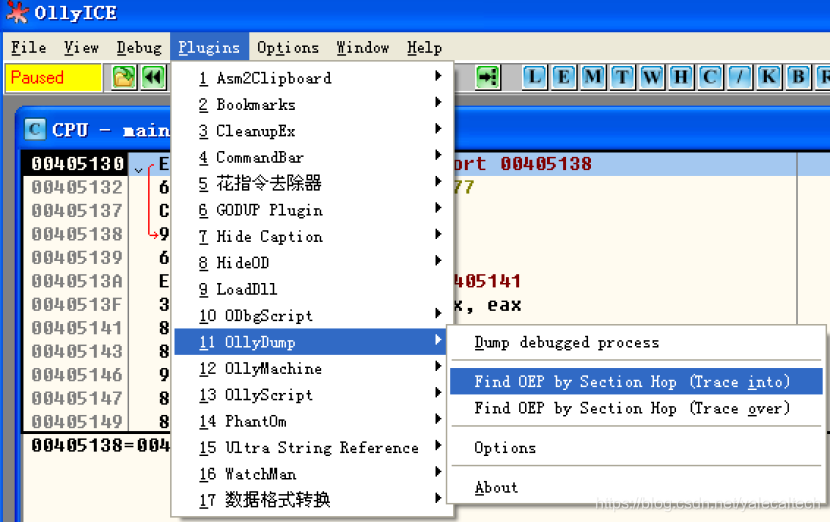Select address row 00405146
This screenshot has width=830, height=522.
(x=77, y=375)
